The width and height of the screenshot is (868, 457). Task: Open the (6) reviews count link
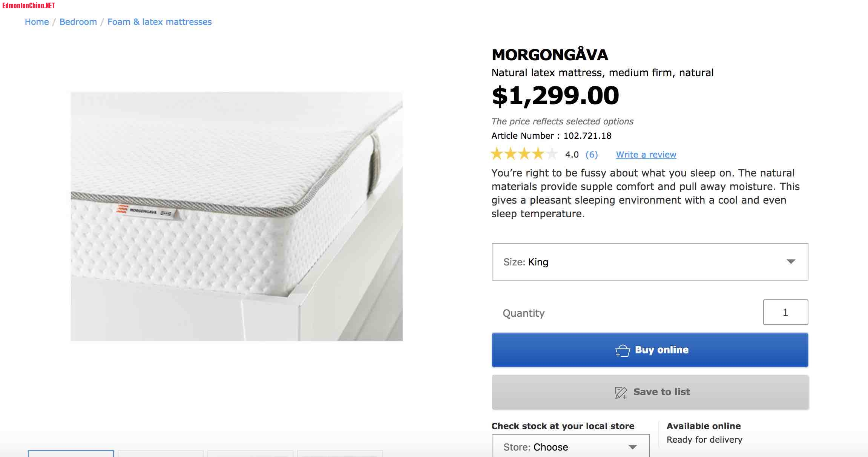click(592, 155)
